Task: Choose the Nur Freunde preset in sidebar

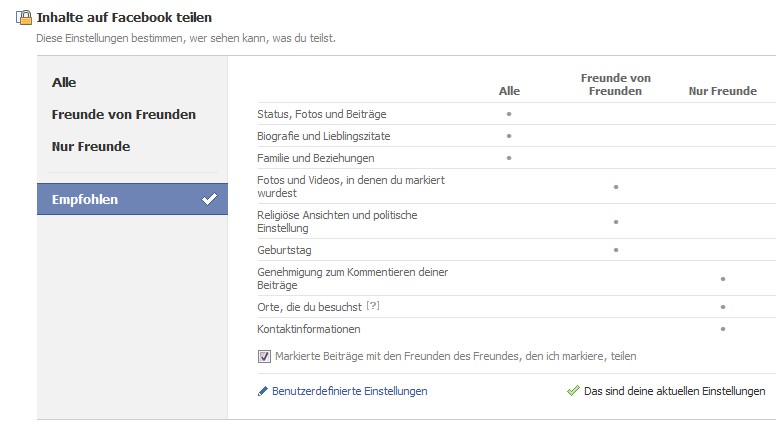Action: coord(91,147)
